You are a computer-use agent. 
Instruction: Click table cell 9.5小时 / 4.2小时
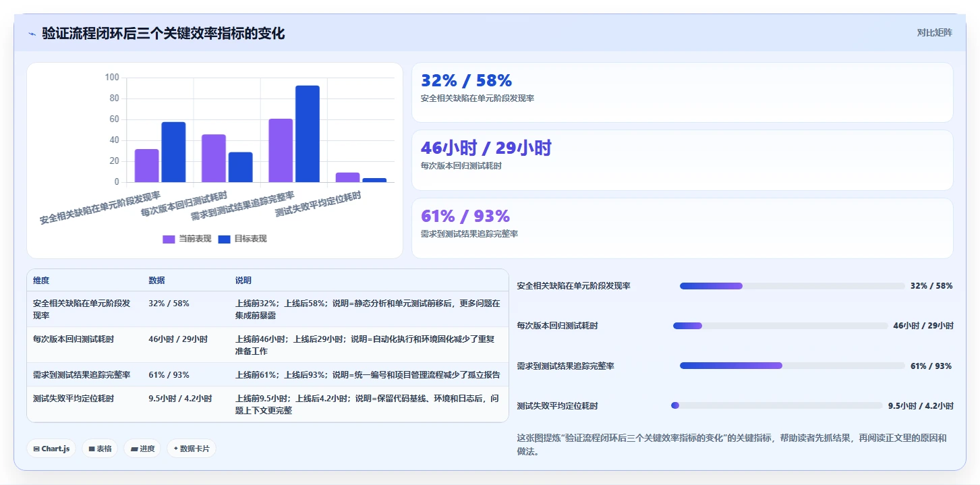point(180,399)
